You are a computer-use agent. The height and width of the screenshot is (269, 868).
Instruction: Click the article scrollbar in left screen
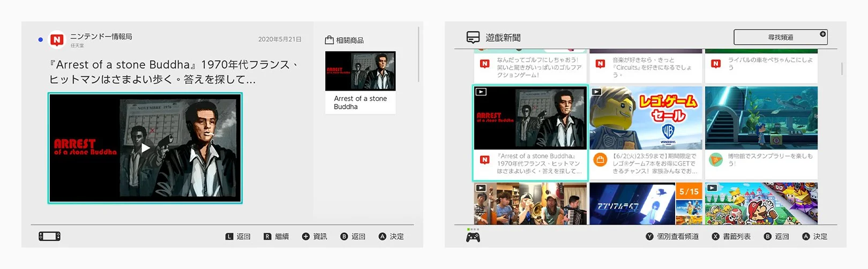pyautogui.click(x=418, y=54)
